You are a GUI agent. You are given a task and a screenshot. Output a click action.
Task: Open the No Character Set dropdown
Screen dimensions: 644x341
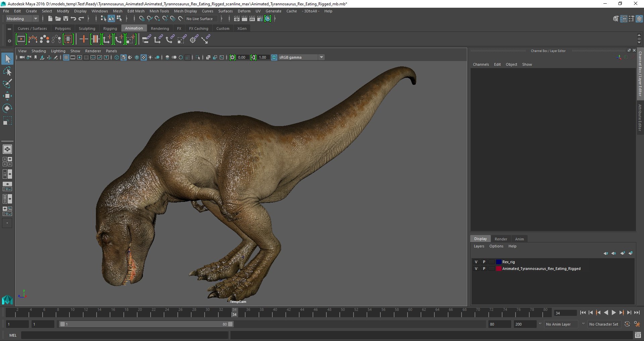(x=604, y=324)
